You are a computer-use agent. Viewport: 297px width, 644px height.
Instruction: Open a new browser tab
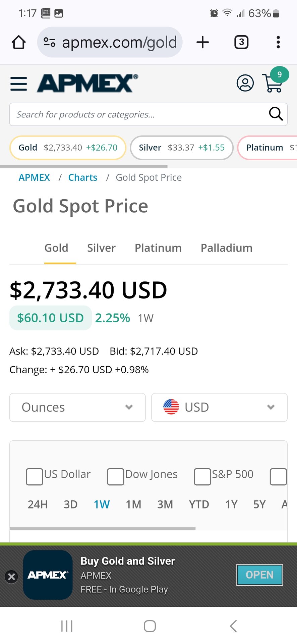pos(203,42)
